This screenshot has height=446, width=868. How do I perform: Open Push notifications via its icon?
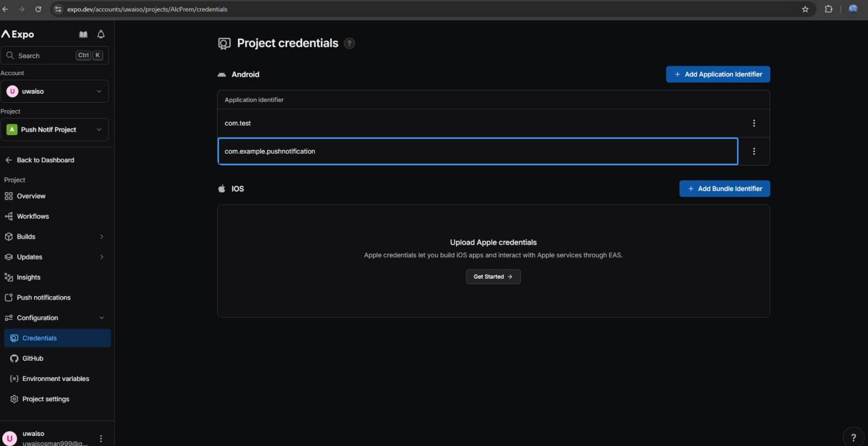click(x=8, y=297)
